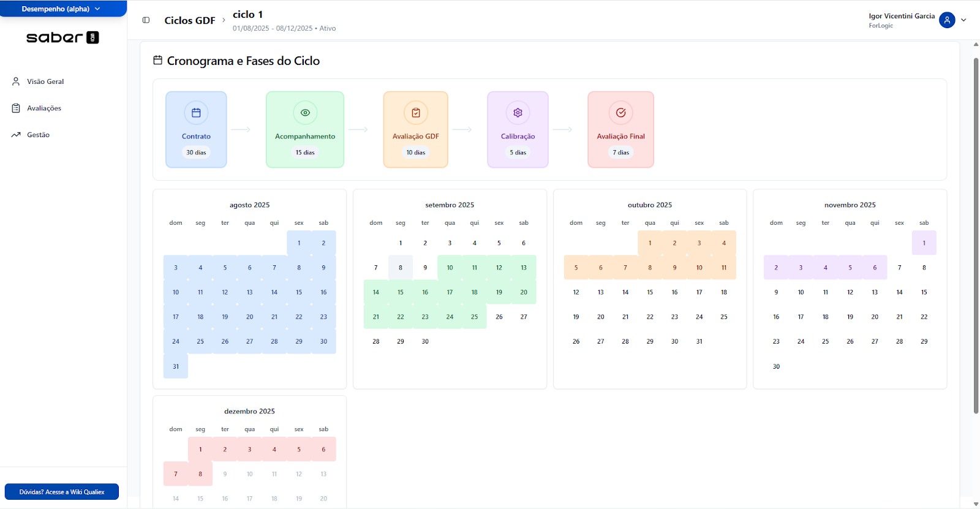Select Gestão in the sidebar

coord(38,135)
